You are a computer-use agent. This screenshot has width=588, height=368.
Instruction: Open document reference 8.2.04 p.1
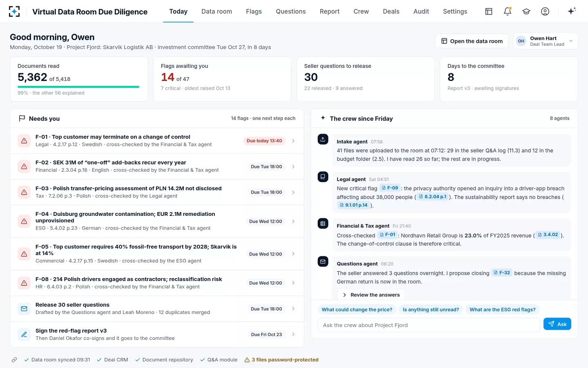432,197
